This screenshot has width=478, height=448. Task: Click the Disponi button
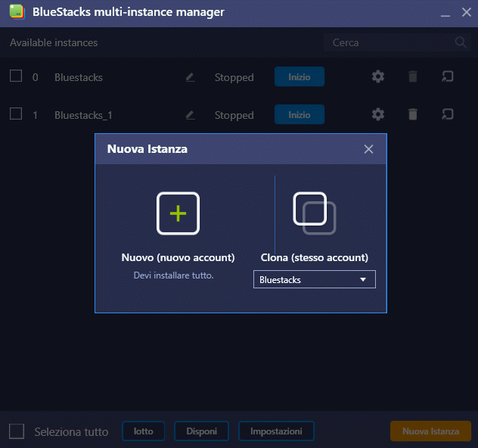(201, 431)
